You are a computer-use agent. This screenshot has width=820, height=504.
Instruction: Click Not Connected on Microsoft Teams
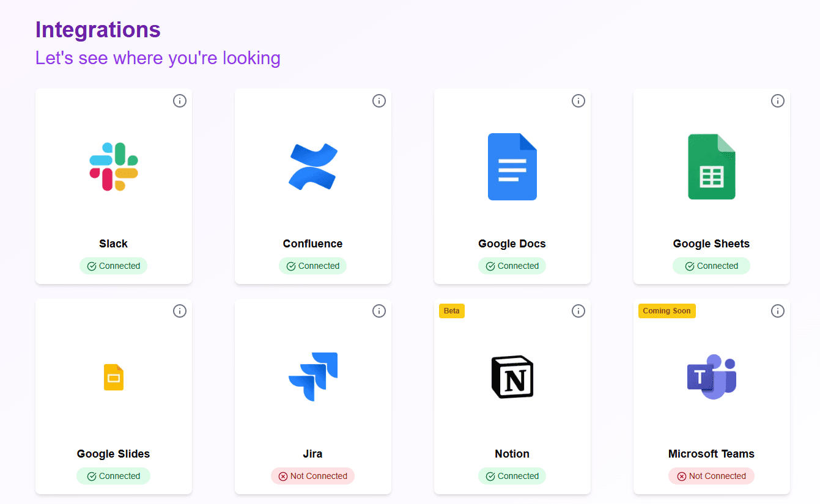pyautogui.click(x=711, y=475)
